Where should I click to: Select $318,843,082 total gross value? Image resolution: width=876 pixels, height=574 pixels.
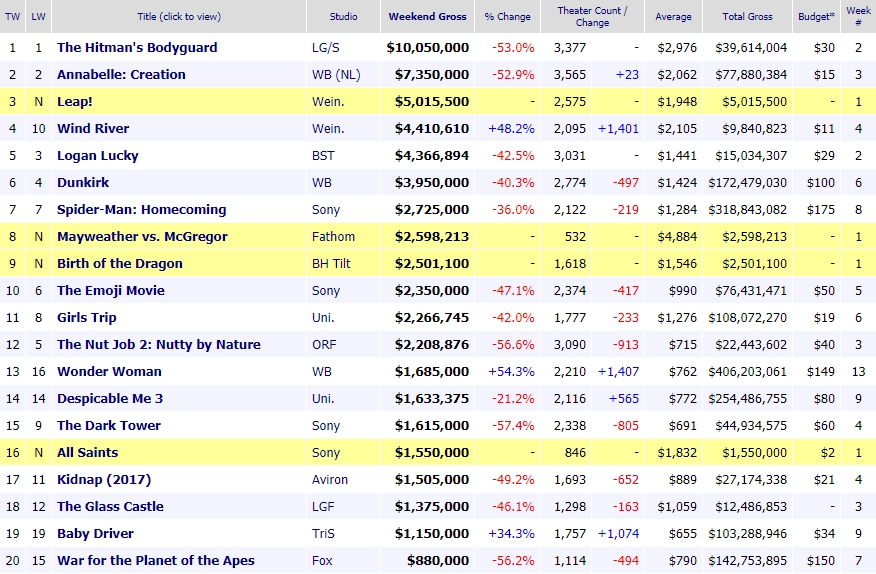click(747, 210)
